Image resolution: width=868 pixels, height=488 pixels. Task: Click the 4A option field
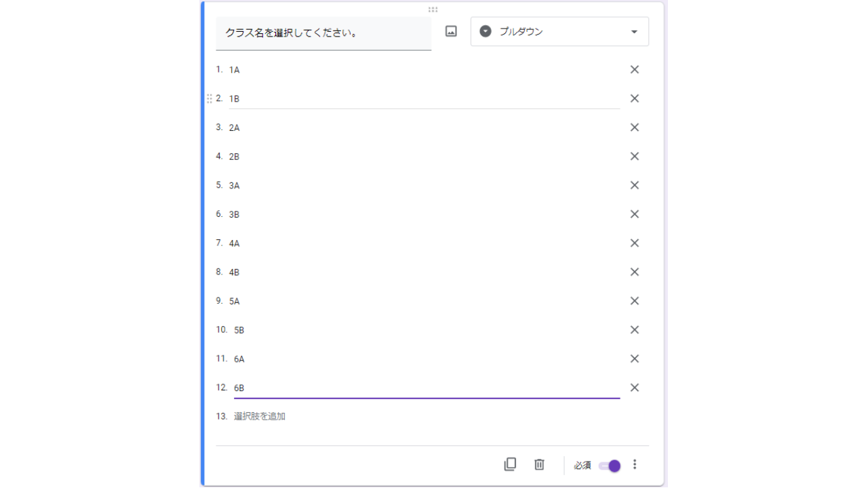[x=424, y=243]
